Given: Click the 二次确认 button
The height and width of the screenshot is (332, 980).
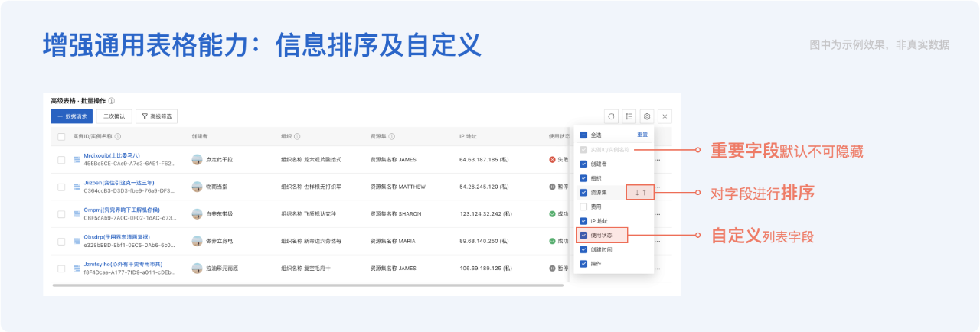Looking at the screenshot, I should pyautogui.click(x=114, y=116).
